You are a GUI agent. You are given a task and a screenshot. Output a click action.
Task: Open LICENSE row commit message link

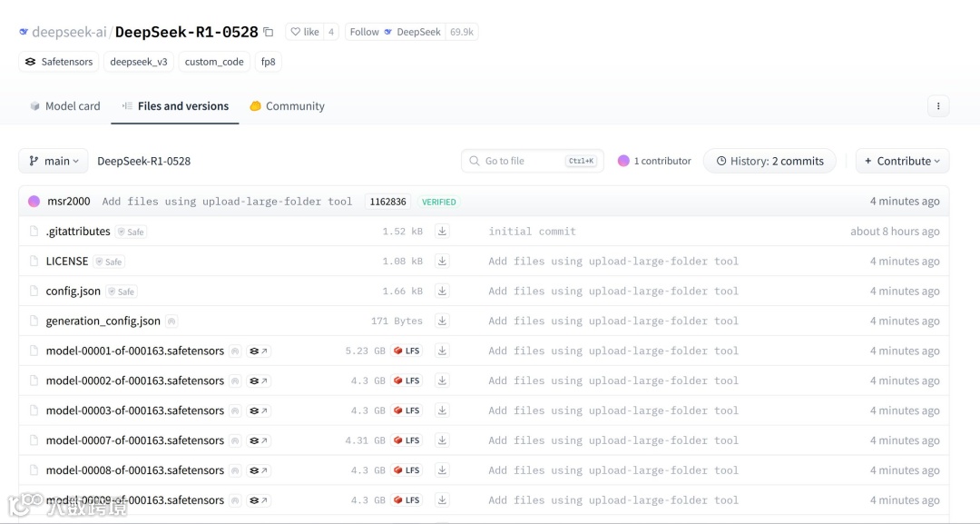pyautogui.click(x=613, y=262)
